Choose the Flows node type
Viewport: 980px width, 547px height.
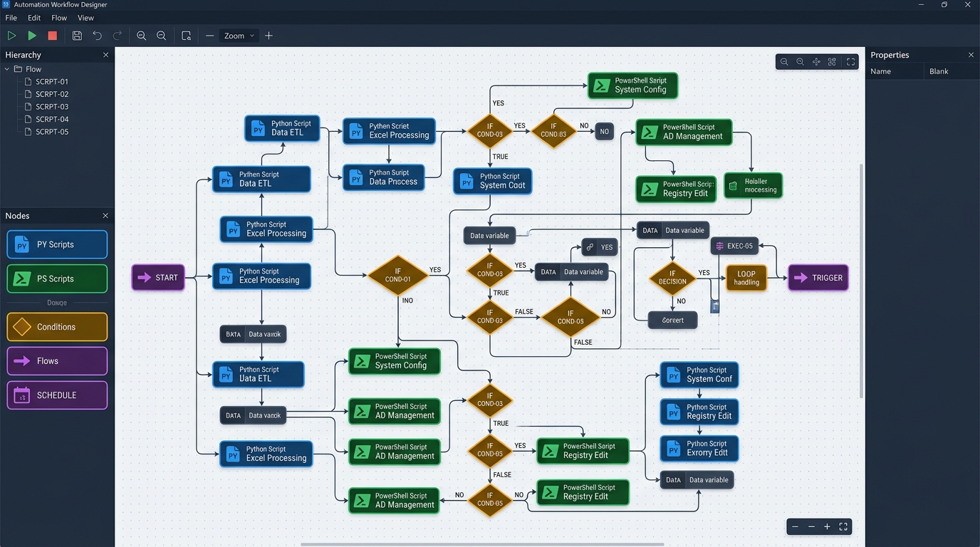click(x=57, y=361)
